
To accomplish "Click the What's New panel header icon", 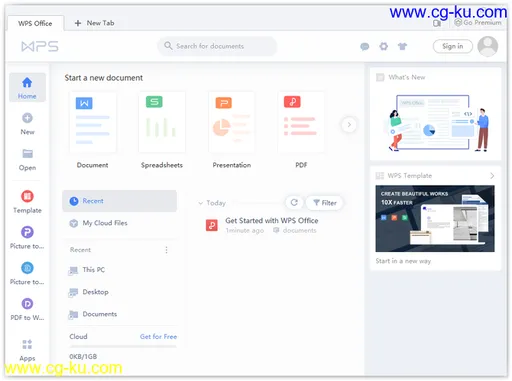I will [380, 77].
